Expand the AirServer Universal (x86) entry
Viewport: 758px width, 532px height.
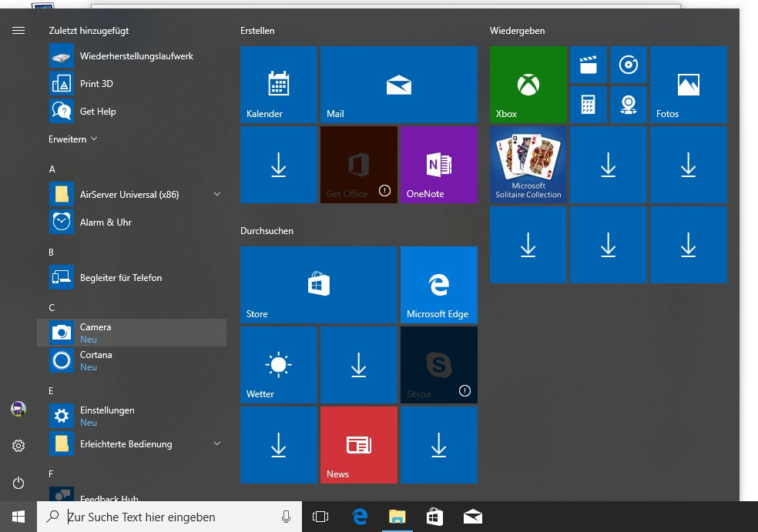pyautogui.click(x=217, y=194)
